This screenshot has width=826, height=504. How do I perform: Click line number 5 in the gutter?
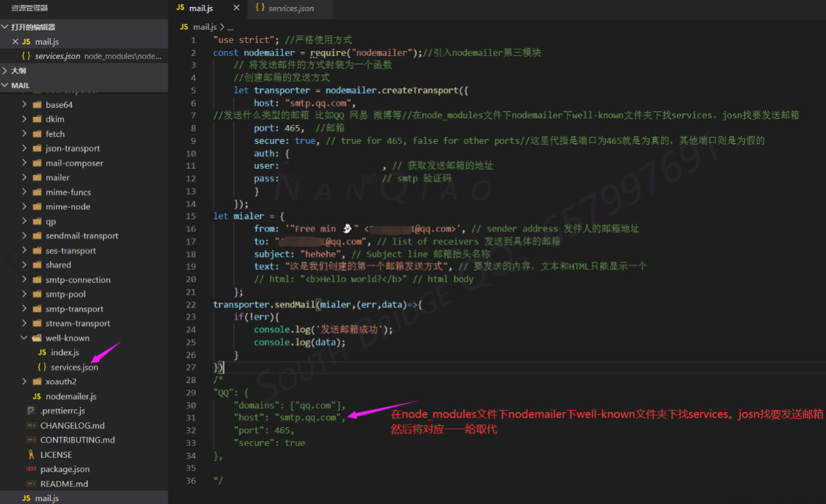pyautogui.click(x=193, y=91)
